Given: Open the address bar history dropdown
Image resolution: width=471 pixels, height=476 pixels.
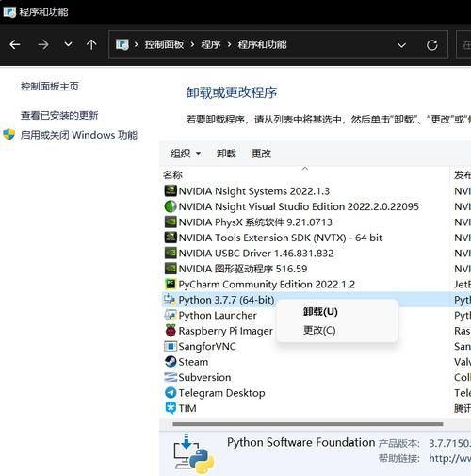Looking at the screenshot, I should click(x=401, y=45).
